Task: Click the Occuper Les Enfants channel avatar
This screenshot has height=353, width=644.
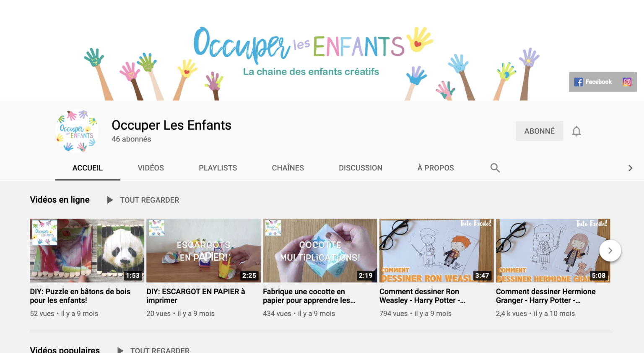Action: (x=77, y=131)
